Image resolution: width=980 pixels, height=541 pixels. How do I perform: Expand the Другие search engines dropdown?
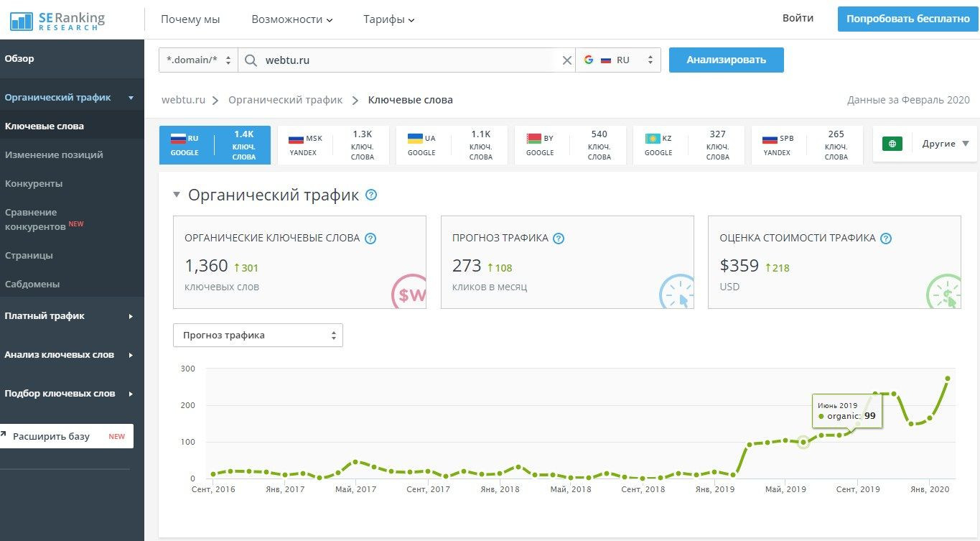pyautogui.click(x=945, y=144)
